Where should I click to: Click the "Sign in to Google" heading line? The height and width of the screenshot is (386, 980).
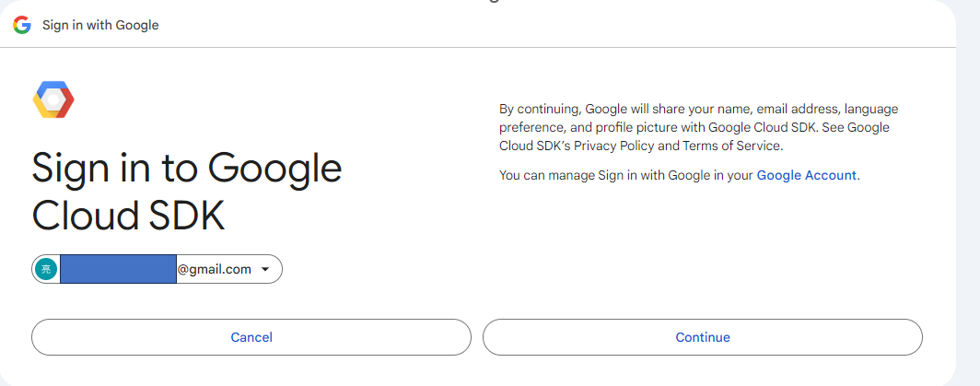tap(187, 169)
